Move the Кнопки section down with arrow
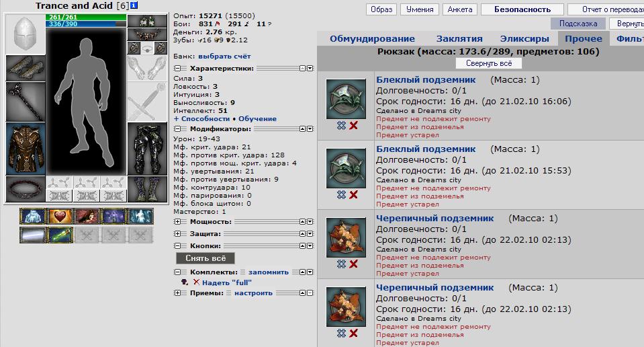The height and width of the screenshot is (347, 644). coord(310,246)
